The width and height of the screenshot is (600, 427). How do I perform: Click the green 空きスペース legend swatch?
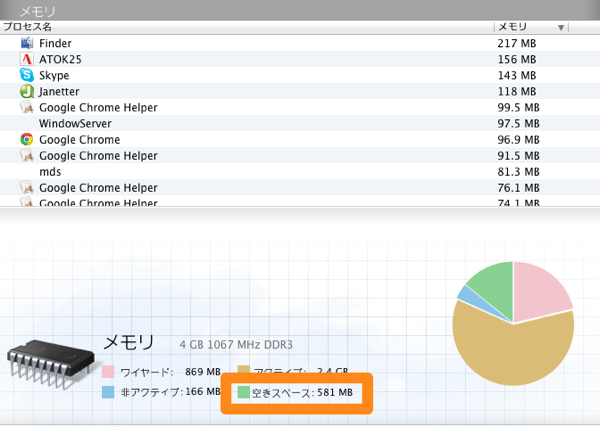pyautogui.click(x=243, y=392)
